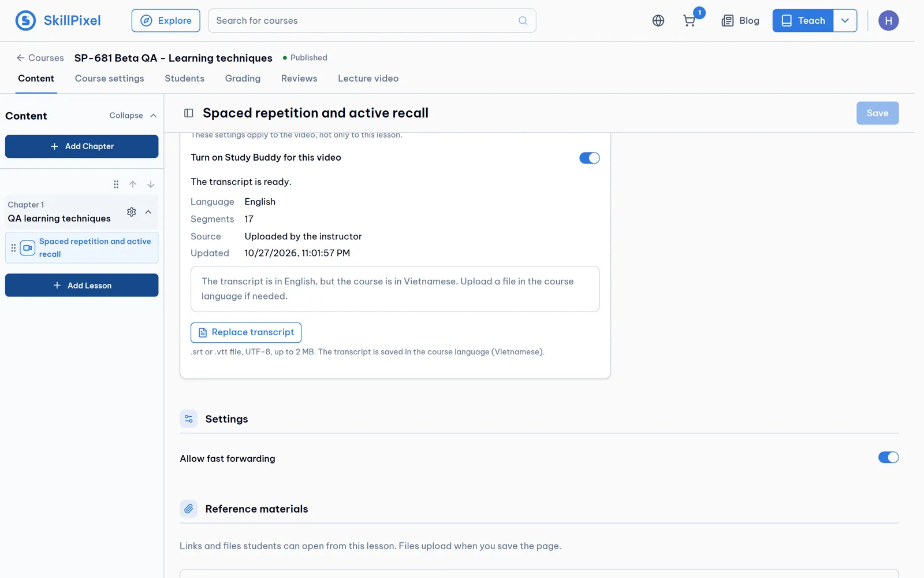Click the Teach button
The image size is (924, 578).
(803, 21)
